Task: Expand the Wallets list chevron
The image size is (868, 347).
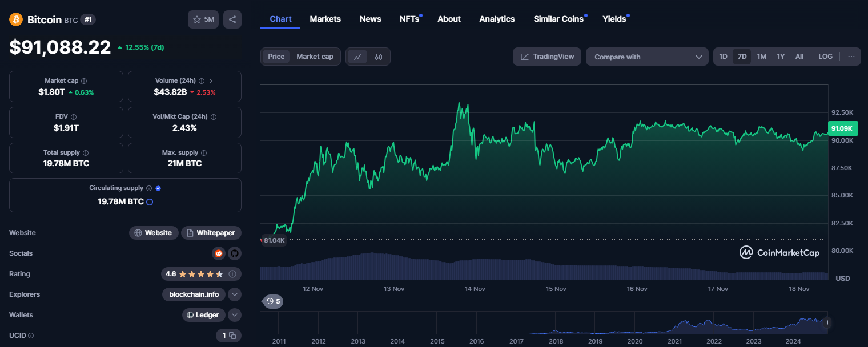Action: [x=234, y=315]
